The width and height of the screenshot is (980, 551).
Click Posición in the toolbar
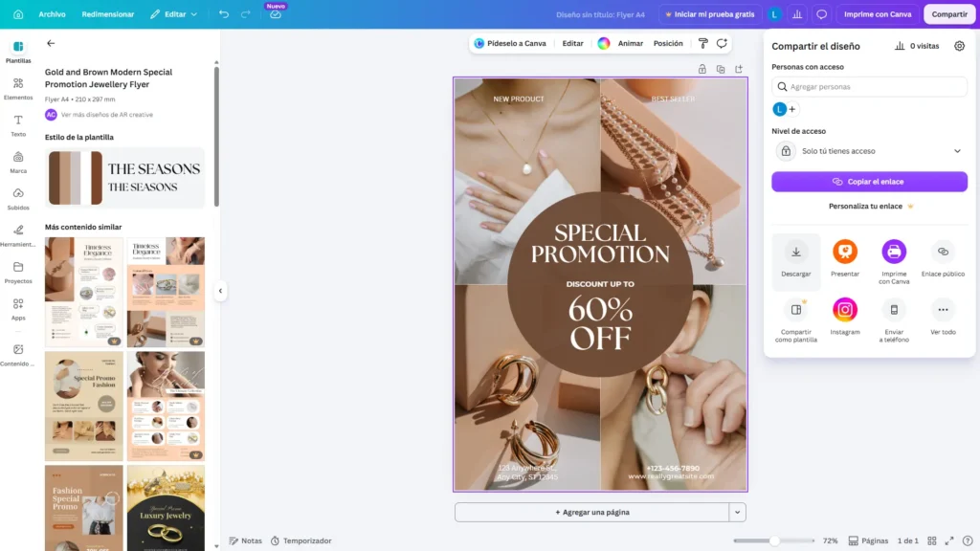[667, 43]
